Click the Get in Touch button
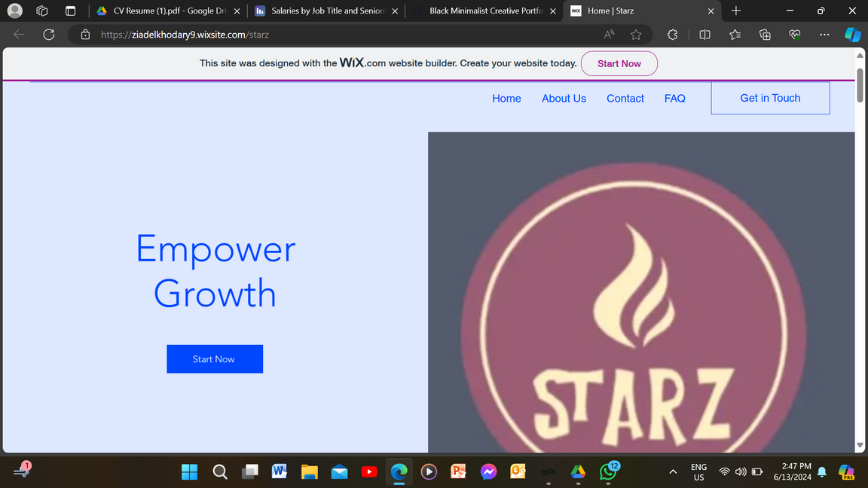 tap(770, 98)
